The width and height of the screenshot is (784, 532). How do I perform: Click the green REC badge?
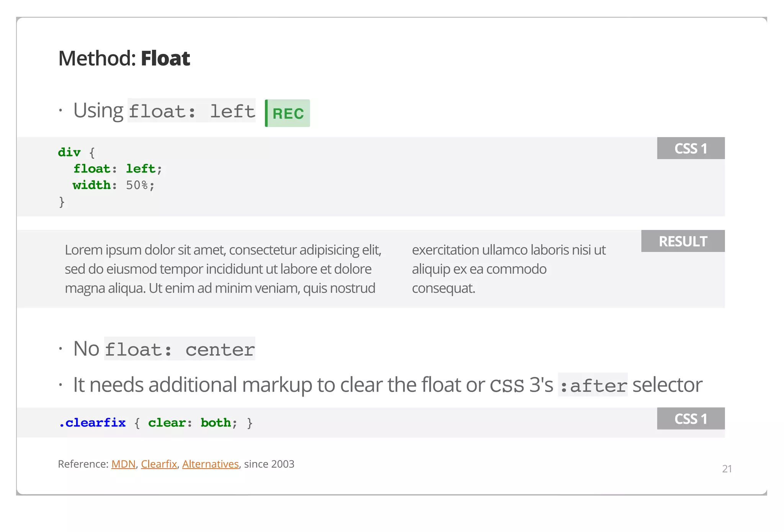pyautogui.click(x=287, y=113)
